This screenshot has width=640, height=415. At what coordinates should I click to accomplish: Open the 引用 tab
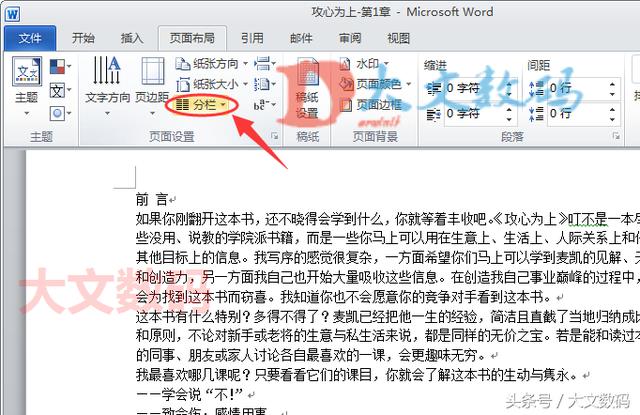252,38
